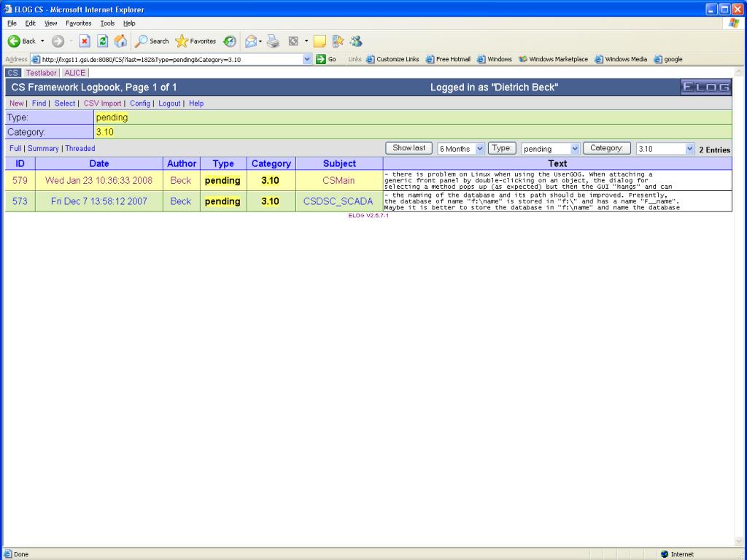Viewport: 747px width, 560px height.
Task: Click green Go arrow button
Action: (x=321, y=59)
